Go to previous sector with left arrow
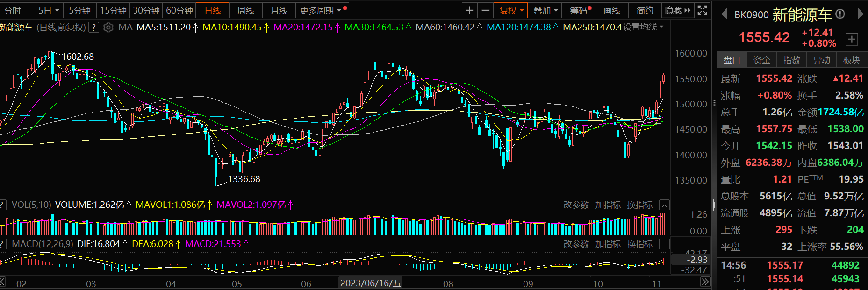Viewport: 868px width, 290px height. pyautogui.click(x=724, y=14)
